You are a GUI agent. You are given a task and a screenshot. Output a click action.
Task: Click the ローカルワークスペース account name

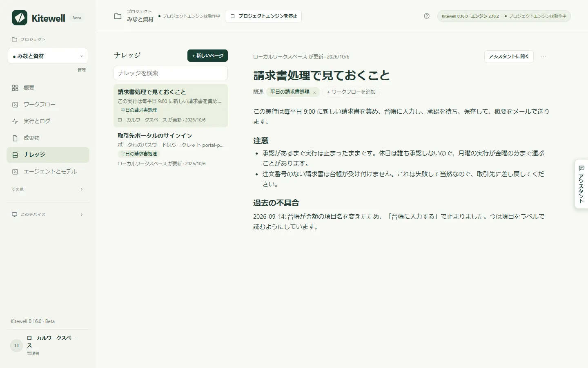51,342
